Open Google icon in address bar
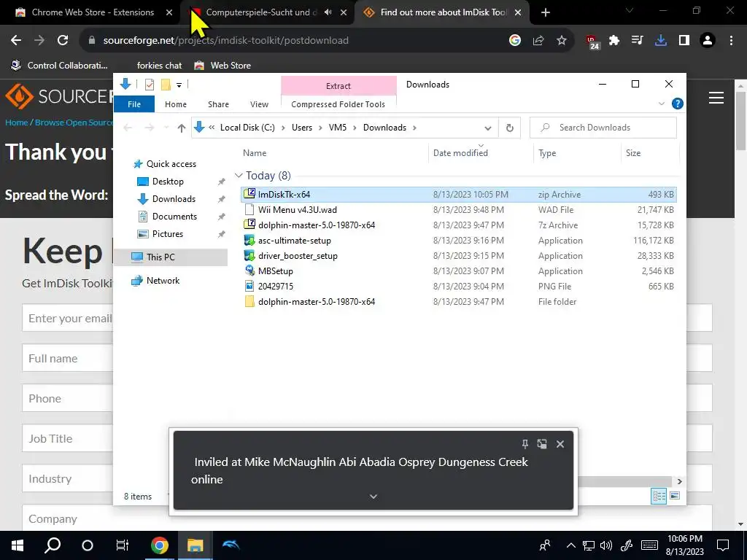The image size is (747, 560). point(515,41)
